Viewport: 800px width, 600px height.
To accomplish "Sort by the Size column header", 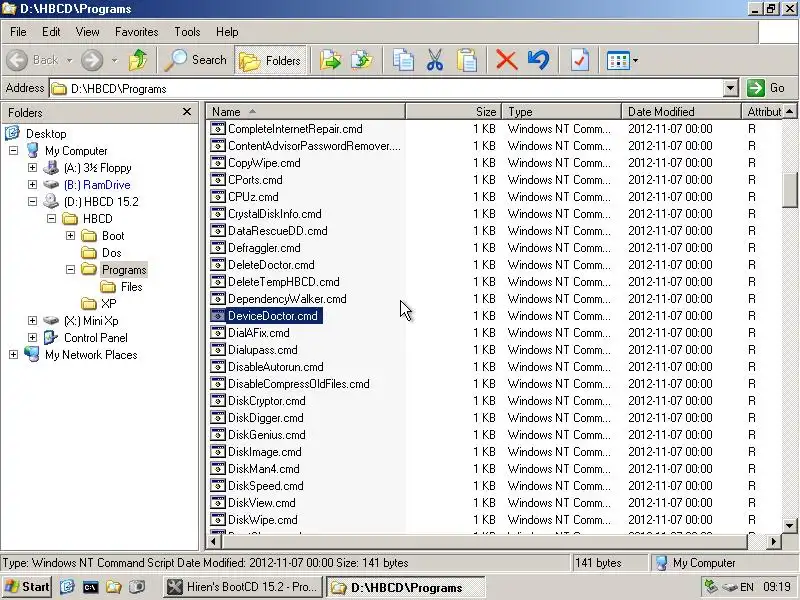I will [x=454, y=112].
